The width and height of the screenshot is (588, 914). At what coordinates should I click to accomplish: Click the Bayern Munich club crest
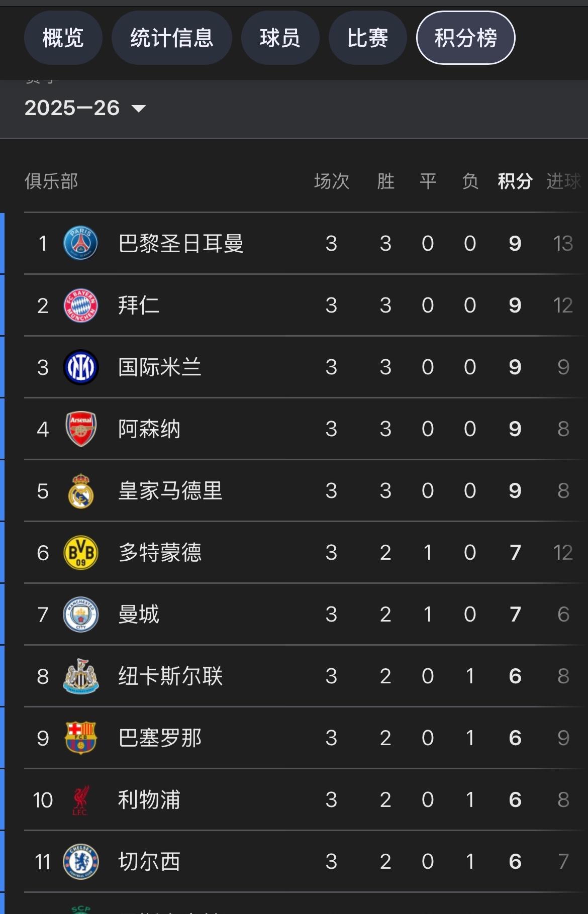pos(80,305)
